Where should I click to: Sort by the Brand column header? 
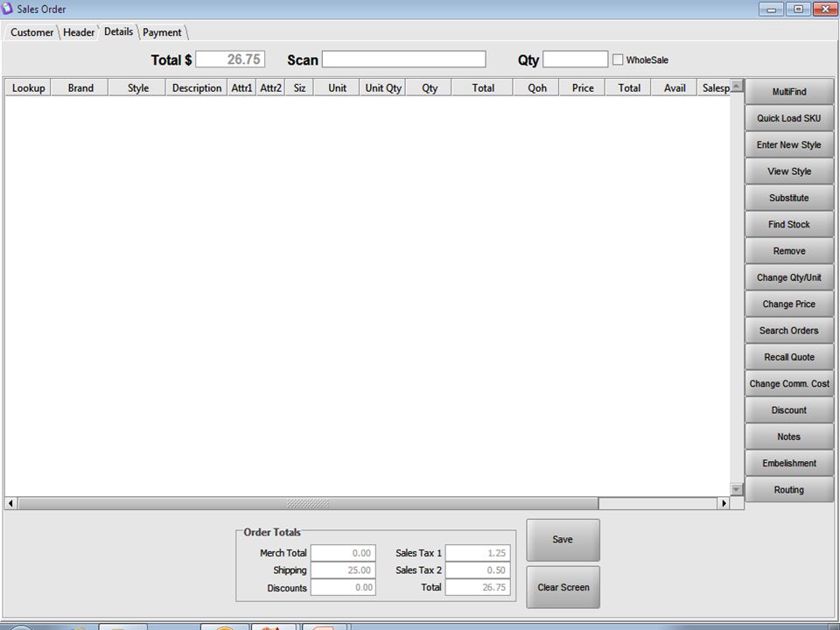coord(80,87)
